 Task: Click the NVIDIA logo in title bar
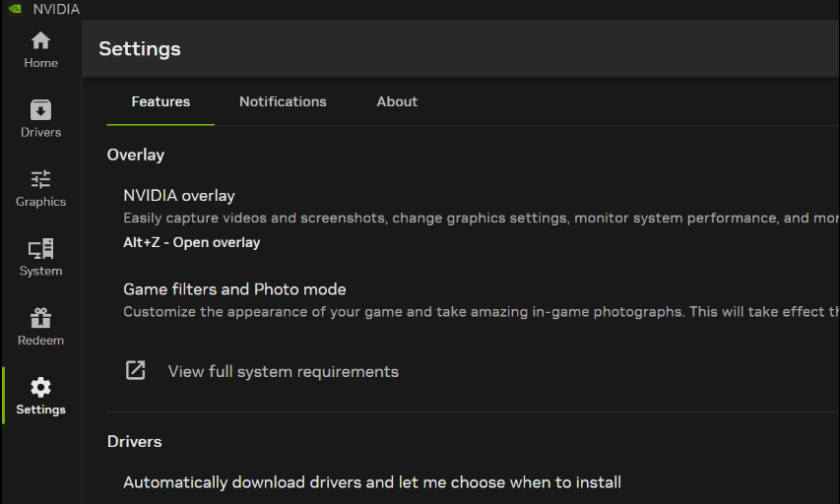tap(15, 9)
